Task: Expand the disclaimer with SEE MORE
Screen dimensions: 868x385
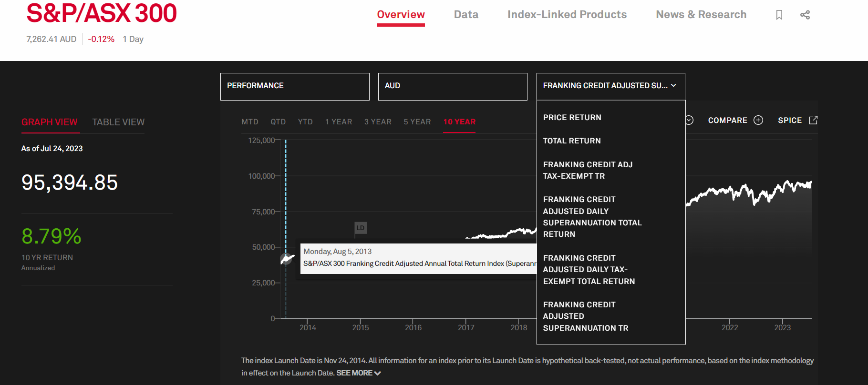Action: click(358, 373)
